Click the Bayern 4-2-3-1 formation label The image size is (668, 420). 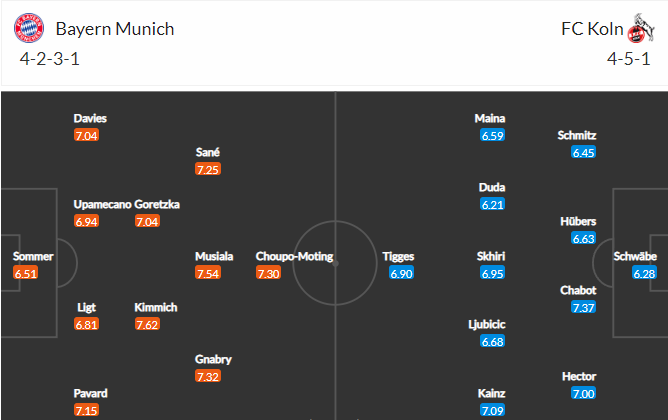(x=49, y=59)
